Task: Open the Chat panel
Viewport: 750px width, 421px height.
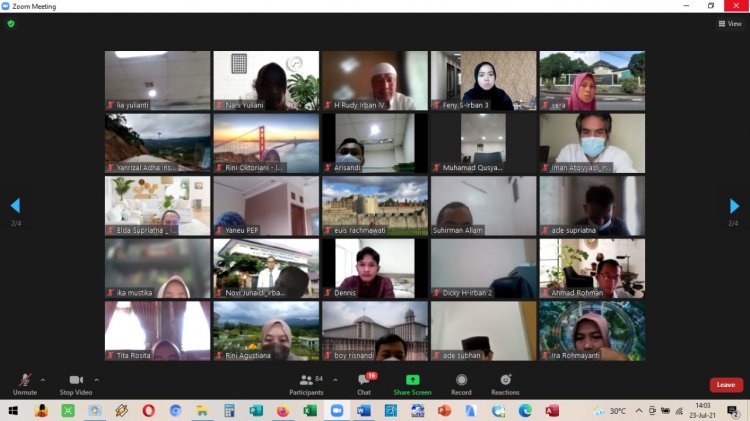Action: 364,385
